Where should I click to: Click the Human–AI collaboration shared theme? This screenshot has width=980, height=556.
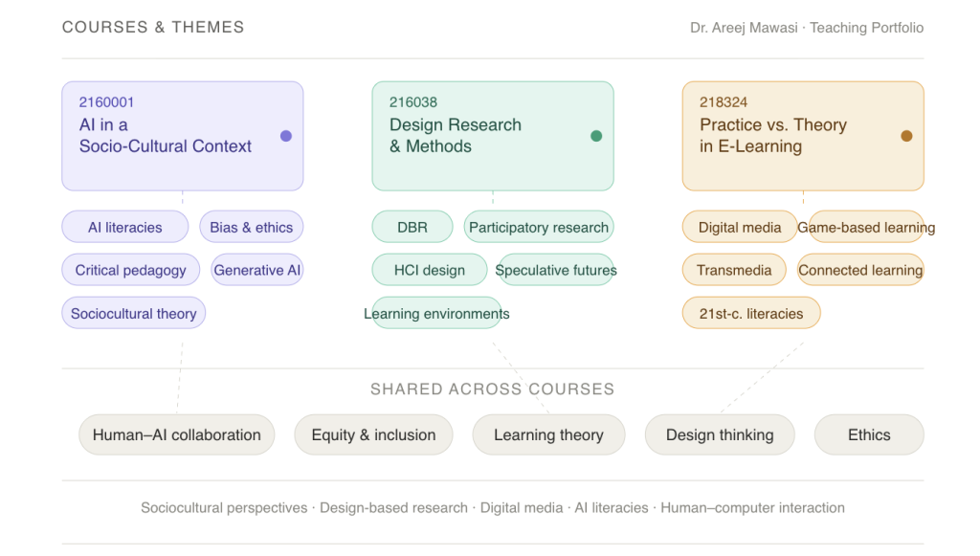pos(177,434)
